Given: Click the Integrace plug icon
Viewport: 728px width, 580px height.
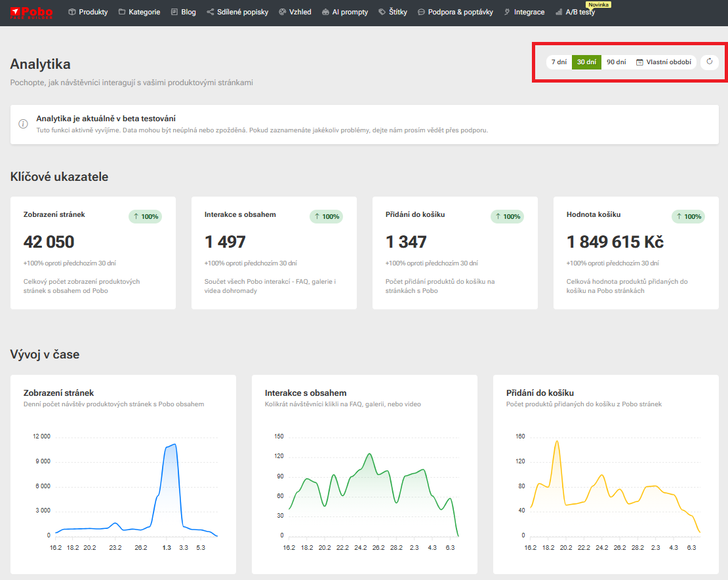Looking at the screenshot, I should coord(507,12).
